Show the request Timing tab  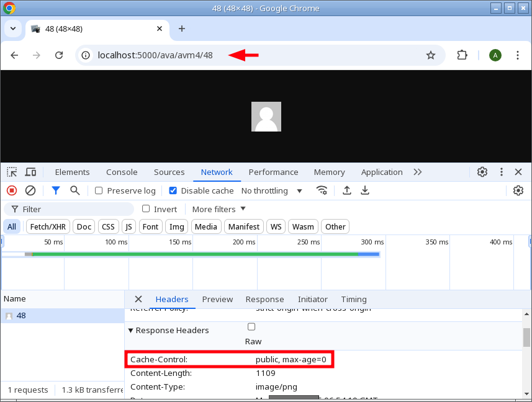pyautogui.click(x=354, y=299)
